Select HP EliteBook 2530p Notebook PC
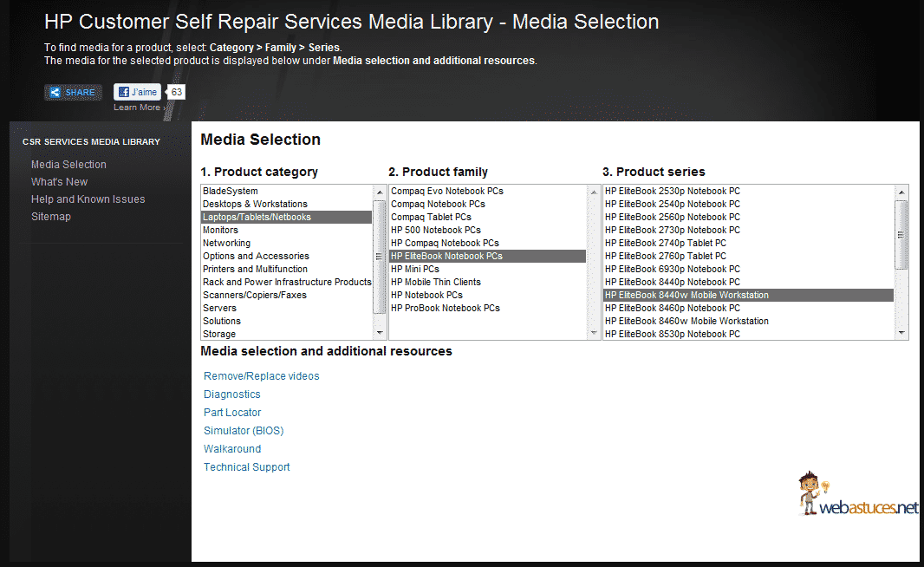The height and width of the screenshot is (567, 924). tap(748, 191)
